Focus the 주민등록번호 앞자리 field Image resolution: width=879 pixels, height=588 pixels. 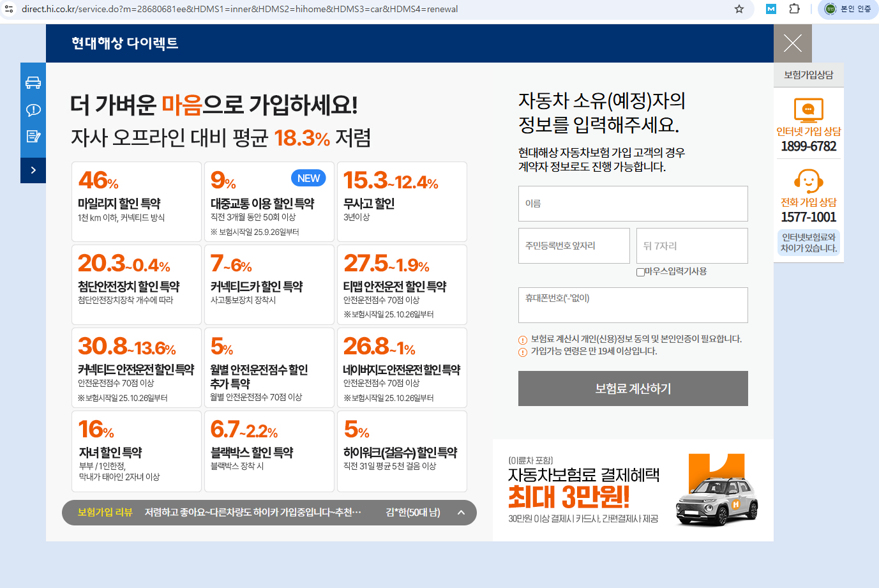pos(574,246)
